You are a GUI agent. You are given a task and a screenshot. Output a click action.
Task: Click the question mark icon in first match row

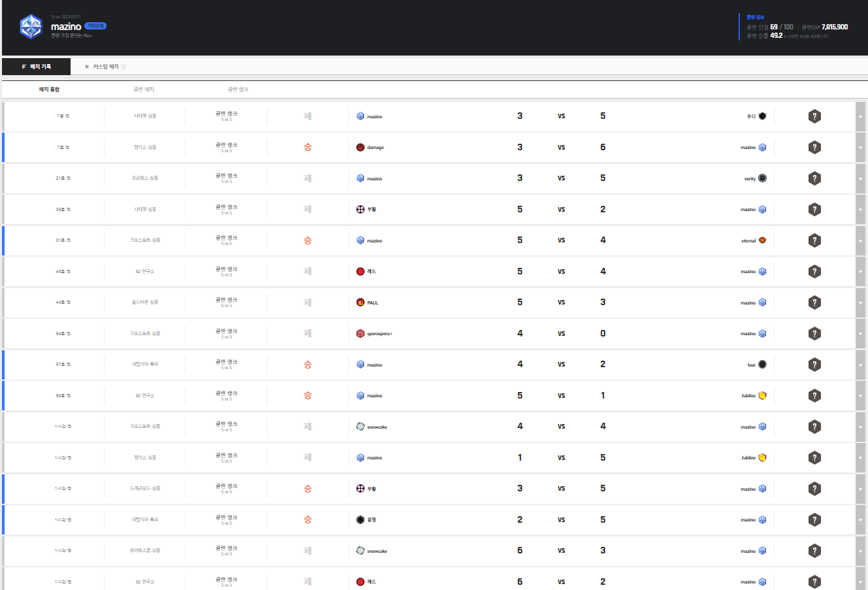click(814, 116)
